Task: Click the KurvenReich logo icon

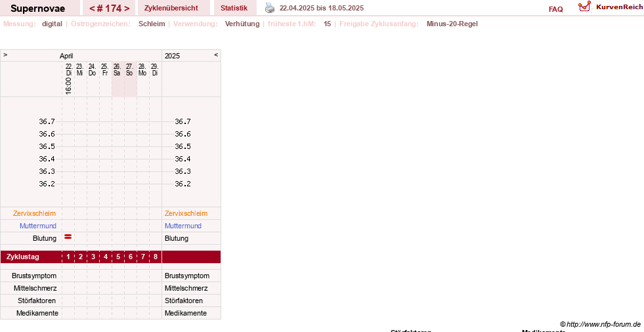Action: tap(584, 6)
